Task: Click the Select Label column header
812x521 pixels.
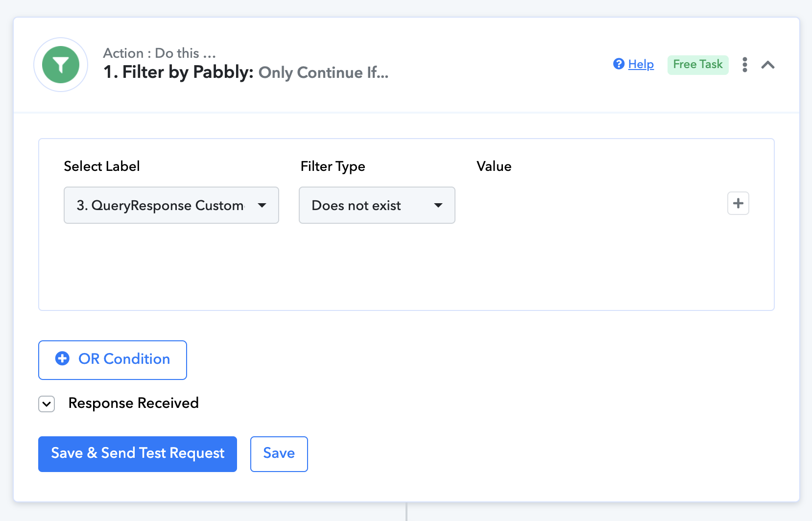Action: pos(102,166)
